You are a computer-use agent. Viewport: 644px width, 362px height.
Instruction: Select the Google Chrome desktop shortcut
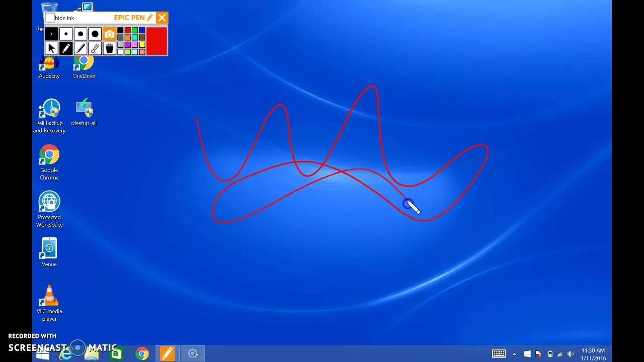tap(49, 162)
